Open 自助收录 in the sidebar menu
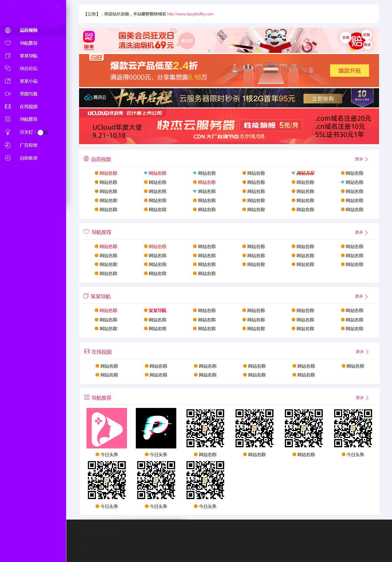 pyautogui.click(x=29, y=158)
